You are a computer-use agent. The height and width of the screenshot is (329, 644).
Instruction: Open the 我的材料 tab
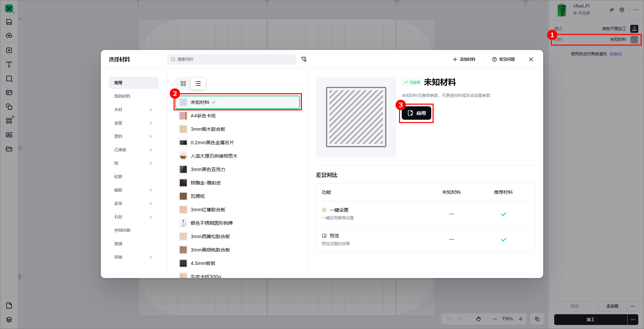(123, 96)
